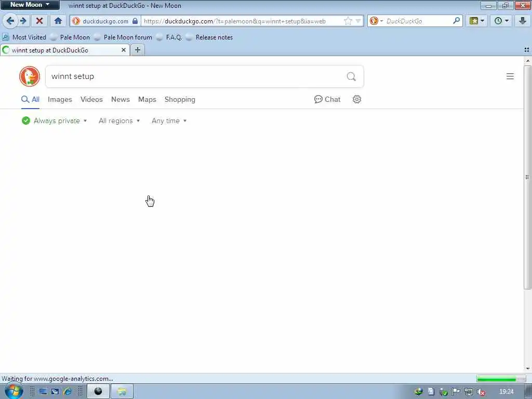
Task: Bookmark this page with the star icon
Action: click(348, 21)
